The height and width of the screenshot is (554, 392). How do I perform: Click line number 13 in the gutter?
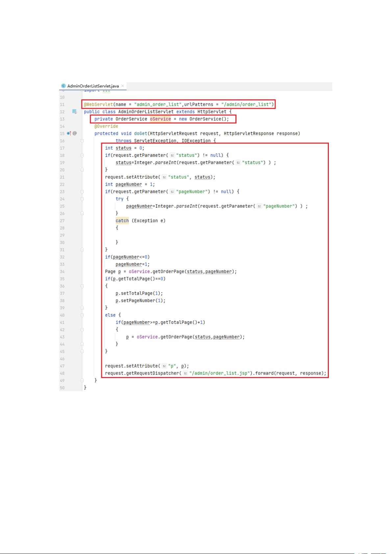[62, 119]
